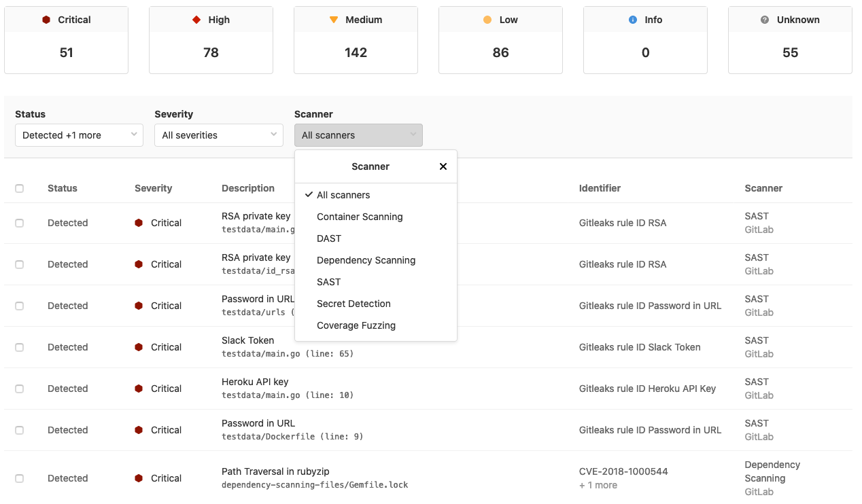Close the Scanner filter popup with the X
Image resolution: width=862 pixels, height=504 pixels.
click(443, 166)
